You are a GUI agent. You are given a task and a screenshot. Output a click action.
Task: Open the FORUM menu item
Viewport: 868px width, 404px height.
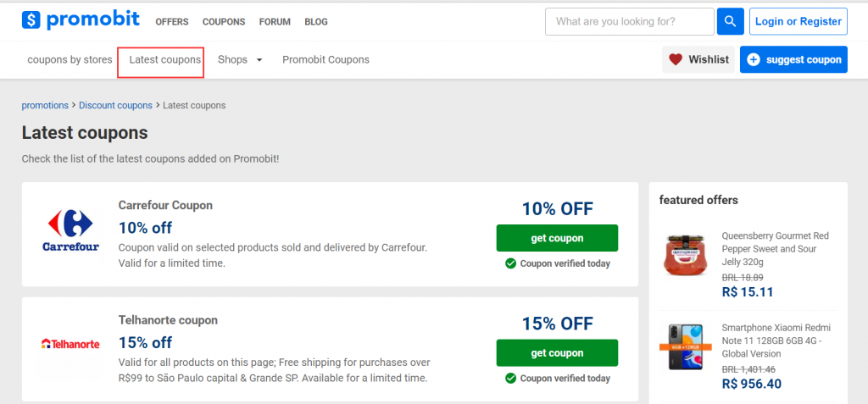click(275, 22)
